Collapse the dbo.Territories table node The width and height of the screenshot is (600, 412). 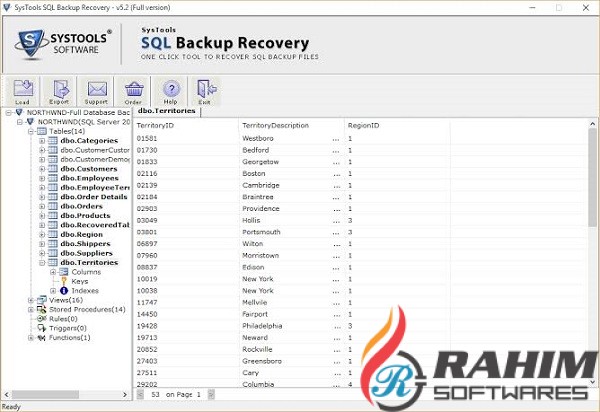click(x=42, y=262)
